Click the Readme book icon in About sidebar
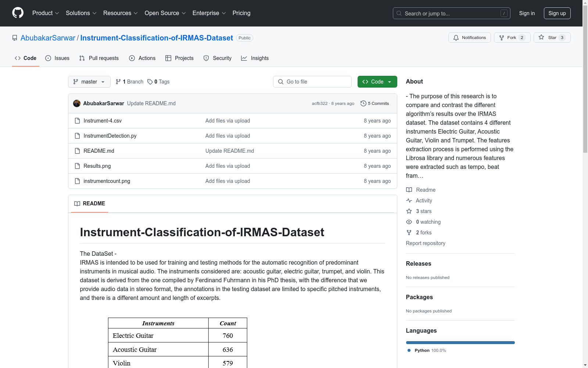The height and width of the screenshot is (368, 588). (x=409, y=190)
